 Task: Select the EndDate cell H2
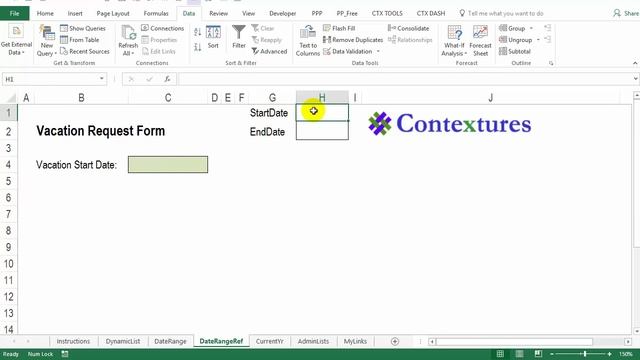click(x=322, y=131)
